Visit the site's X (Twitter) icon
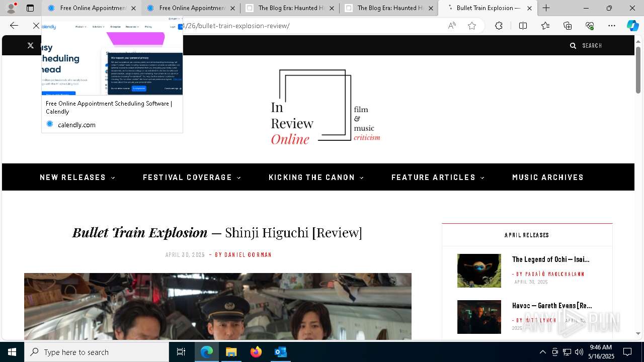 (x=31, y=45)
